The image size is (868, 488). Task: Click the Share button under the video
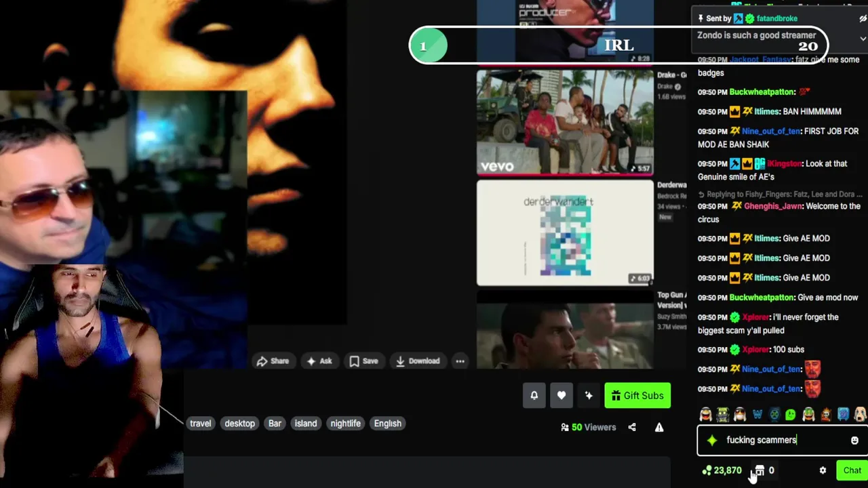tap(272, 361)
